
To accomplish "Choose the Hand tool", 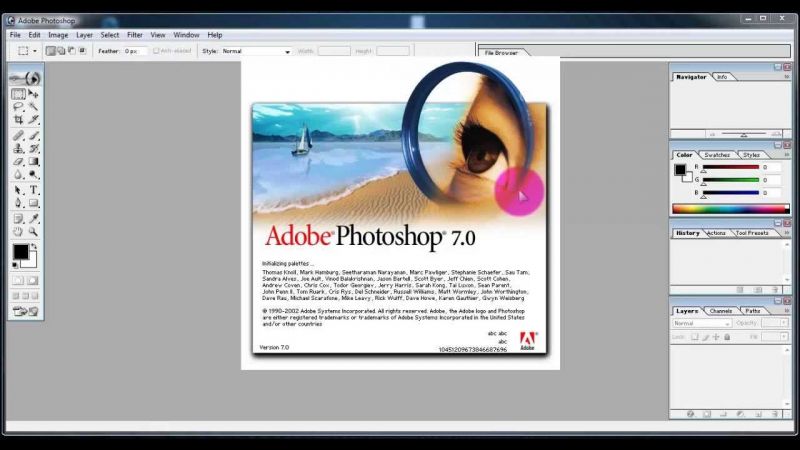I will point(18,231).
